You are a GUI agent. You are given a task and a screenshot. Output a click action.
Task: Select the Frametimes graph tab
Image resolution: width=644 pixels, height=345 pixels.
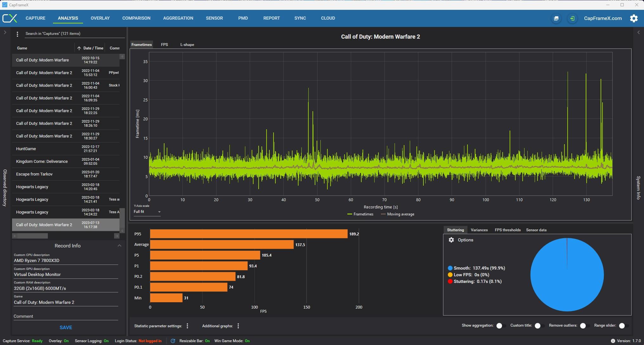point(142,45)
